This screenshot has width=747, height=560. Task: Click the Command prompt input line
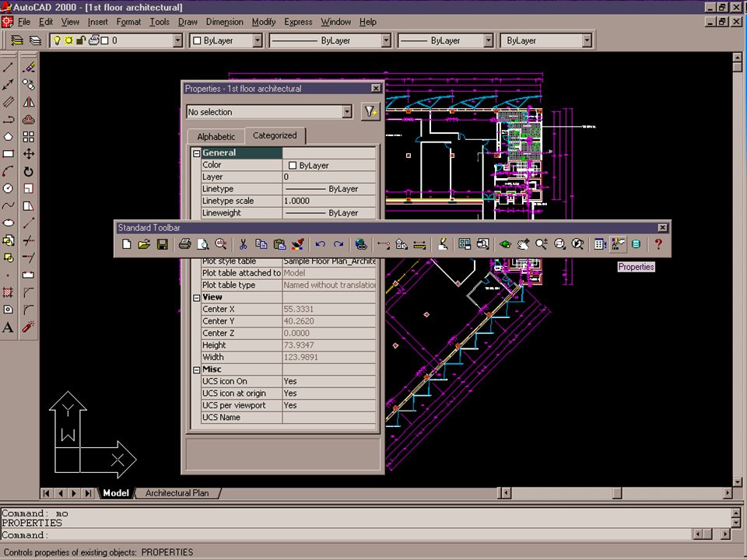(345, 535)
